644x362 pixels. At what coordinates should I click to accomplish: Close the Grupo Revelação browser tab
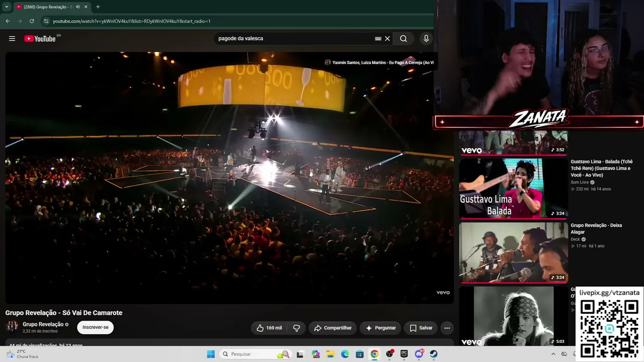(x=86, y=7)
